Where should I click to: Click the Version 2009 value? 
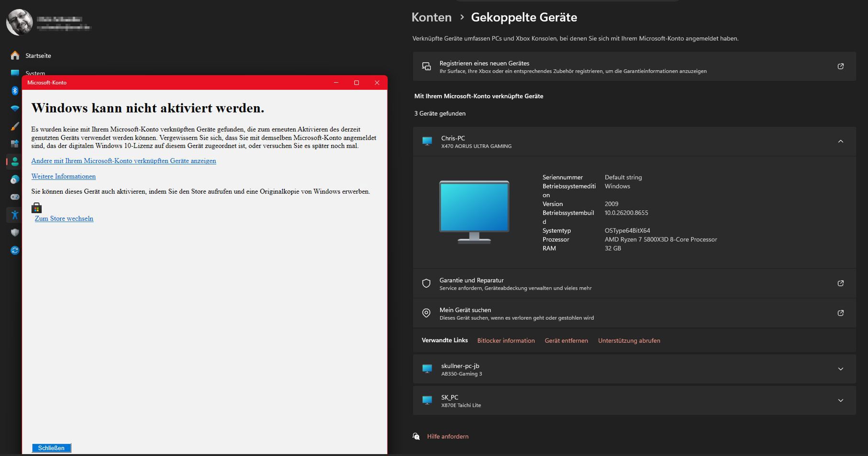[611, 204]
